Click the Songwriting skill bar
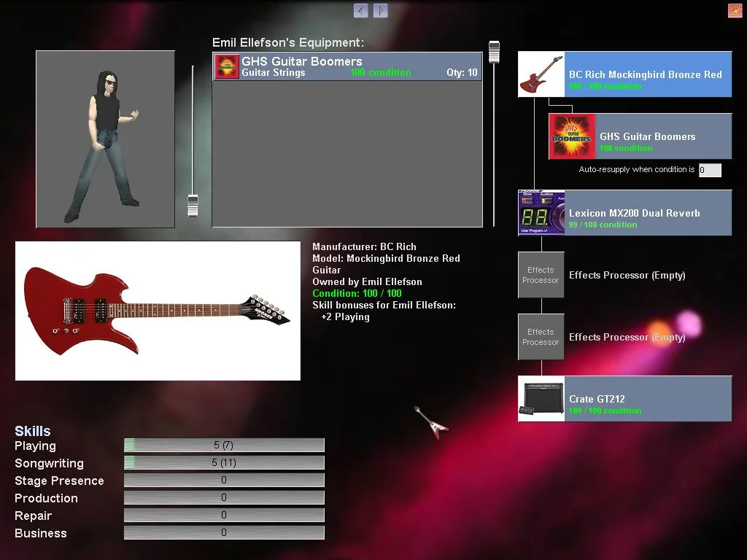Viewport: 747px width, 560px height. pyautogui.click(x=224, y=463)
